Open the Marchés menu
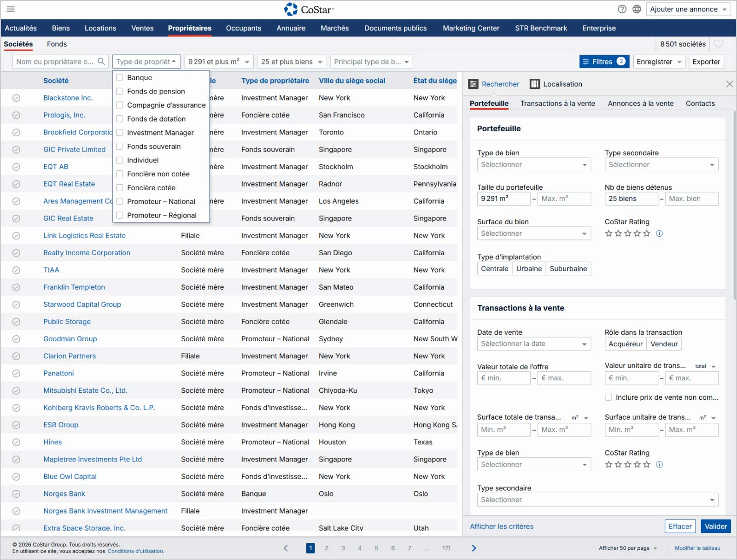Image resolution: width=737 pixels, height=560 pixels. coord(335,28)
